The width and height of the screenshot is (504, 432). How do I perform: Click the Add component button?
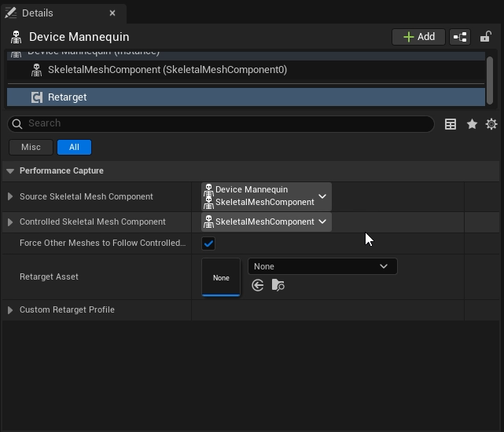click(x=418, y=37)
